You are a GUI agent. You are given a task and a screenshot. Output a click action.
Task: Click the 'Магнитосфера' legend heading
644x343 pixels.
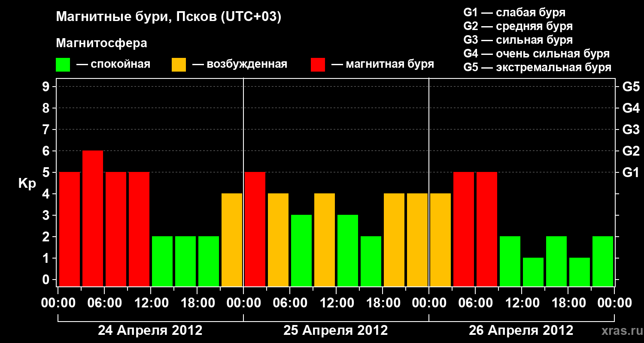coord(101,43)
